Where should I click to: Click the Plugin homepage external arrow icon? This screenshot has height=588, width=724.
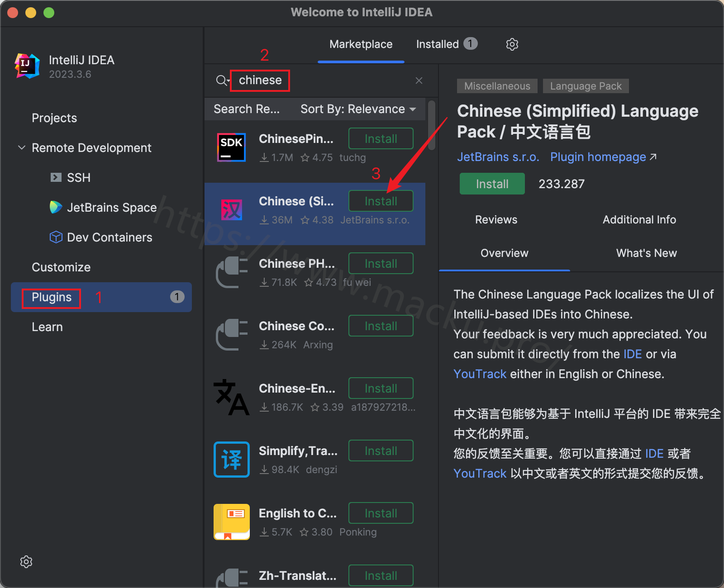coord(653,157)
